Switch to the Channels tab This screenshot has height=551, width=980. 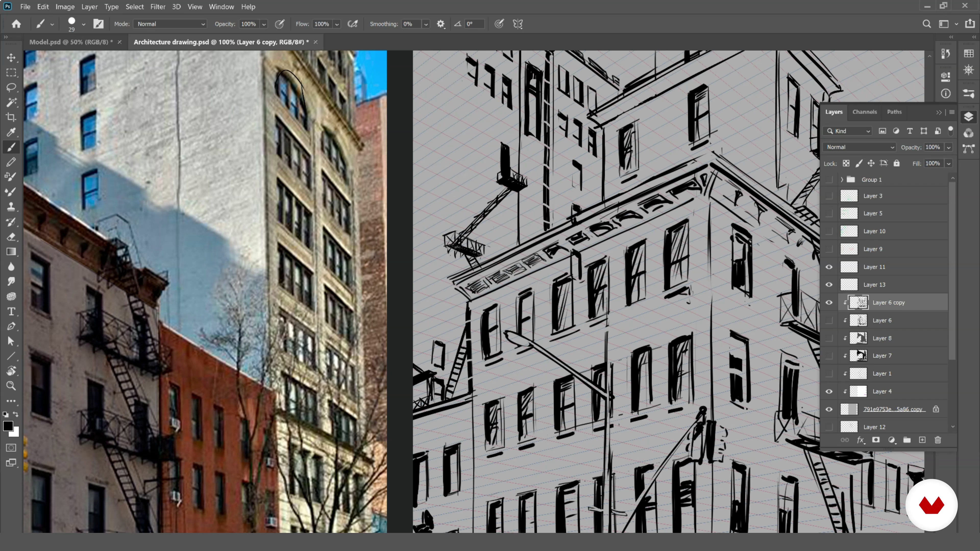click(x=864, y=112)
